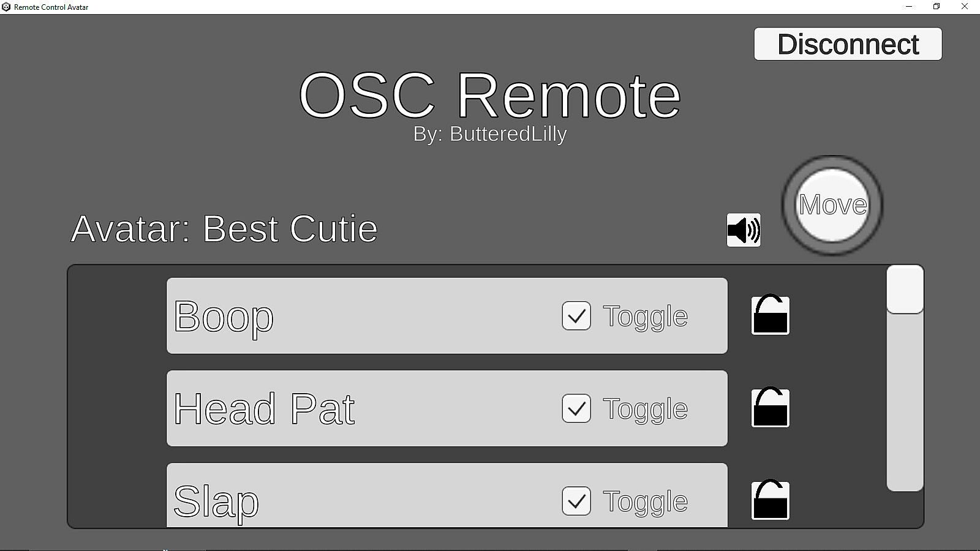
Task: Click the scrollbar track below the handle
Action: point(905,404)
